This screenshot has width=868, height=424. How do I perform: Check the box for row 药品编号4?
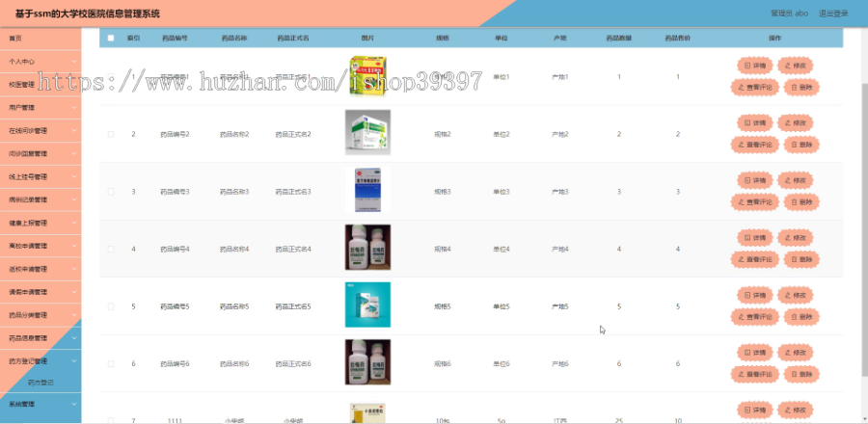tap(111, 250)
